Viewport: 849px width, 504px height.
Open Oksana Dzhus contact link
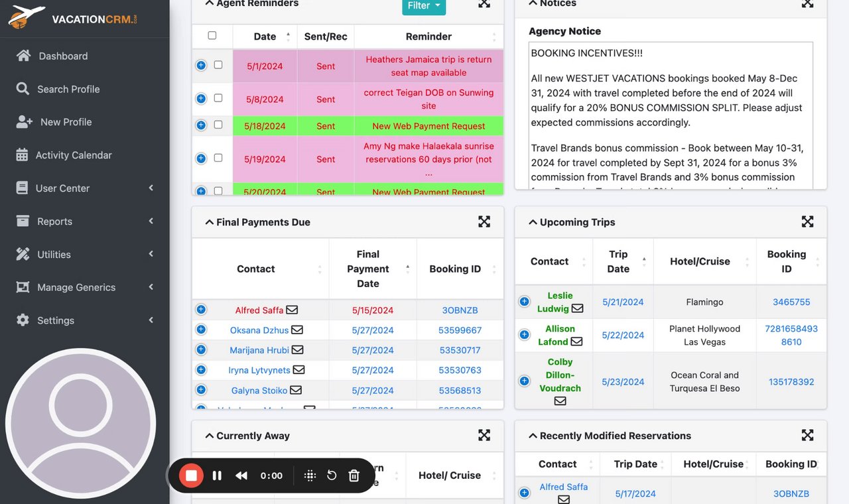point(259,330)
